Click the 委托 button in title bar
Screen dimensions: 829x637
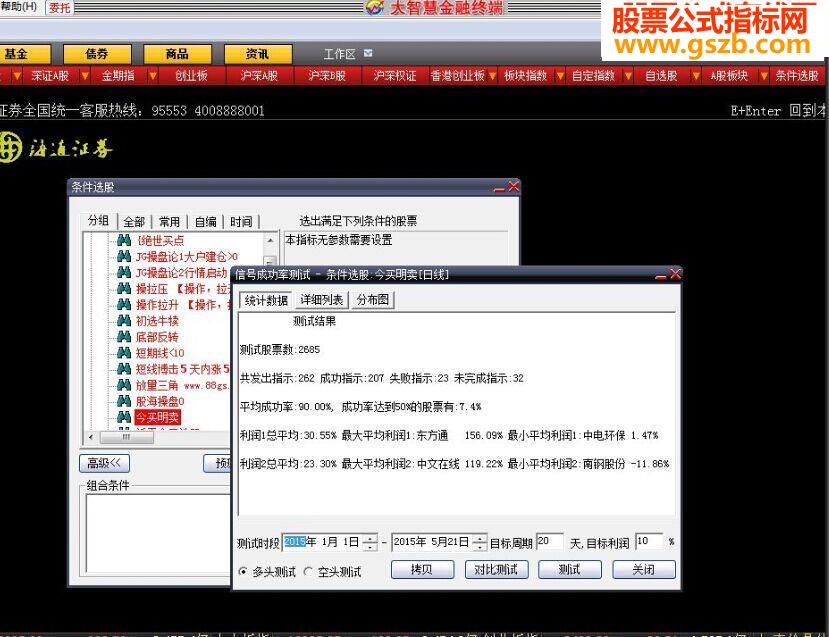pos(59,8)
